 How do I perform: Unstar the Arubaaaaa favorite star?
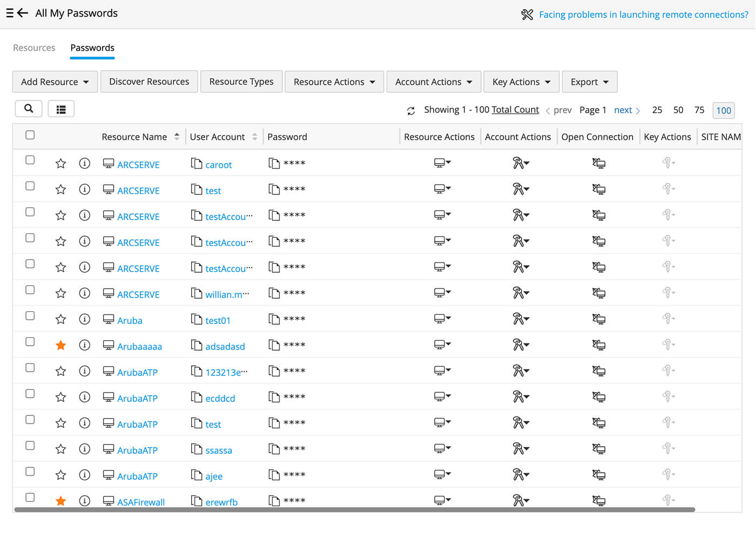tap(60, 345)
